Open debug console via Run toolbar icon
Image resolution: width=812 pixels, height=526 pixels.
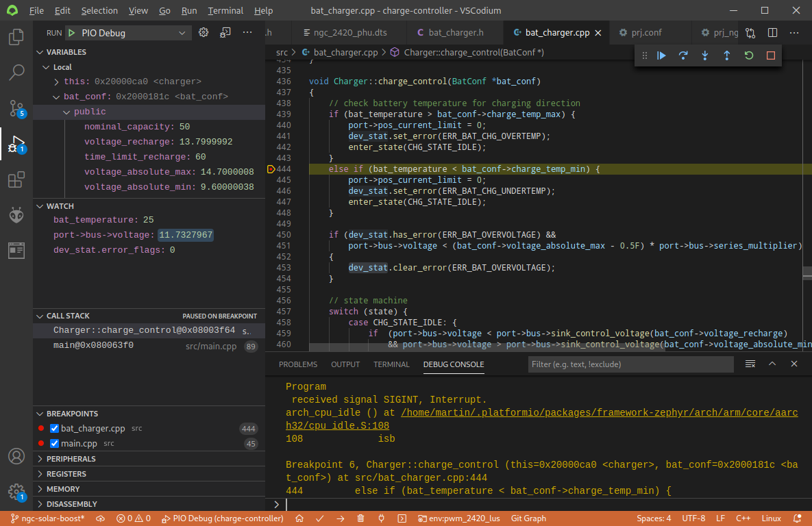225,33
